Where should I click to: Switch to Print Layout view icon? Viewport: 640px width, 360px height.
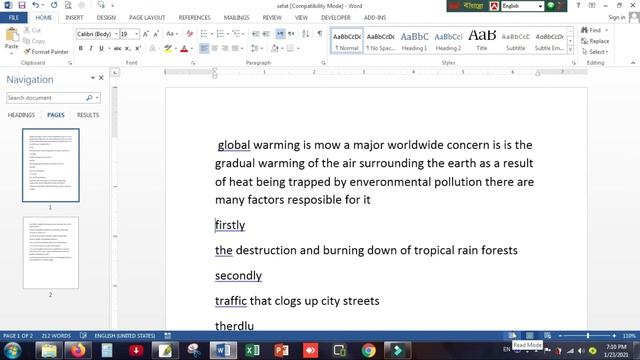[529, 336]
